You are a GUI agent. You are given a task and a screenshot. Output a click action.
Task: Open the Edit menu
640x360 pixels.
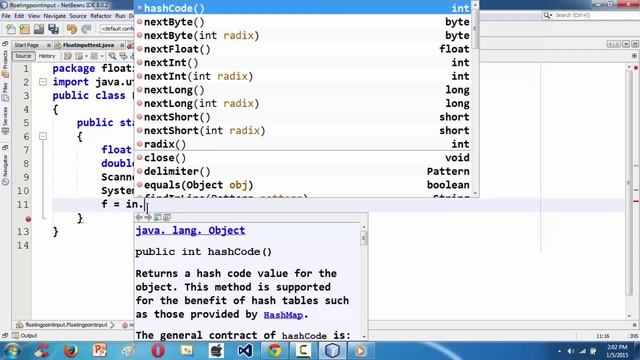[19, 16]
